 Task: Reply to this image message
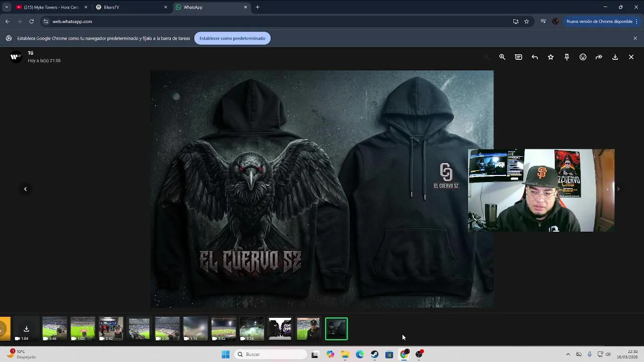(x=534, y=57)
